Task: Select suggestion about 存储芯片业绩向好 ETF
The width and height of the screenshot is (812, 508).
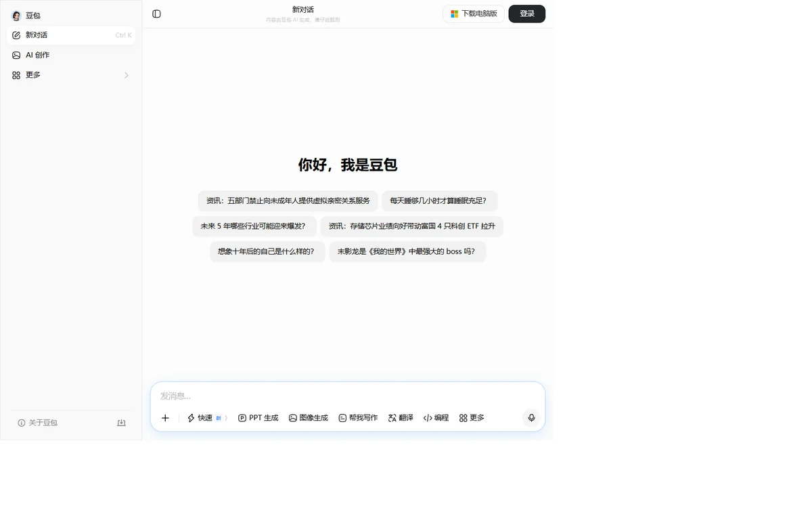Action: pyautogui.click(x=411, y=226)
